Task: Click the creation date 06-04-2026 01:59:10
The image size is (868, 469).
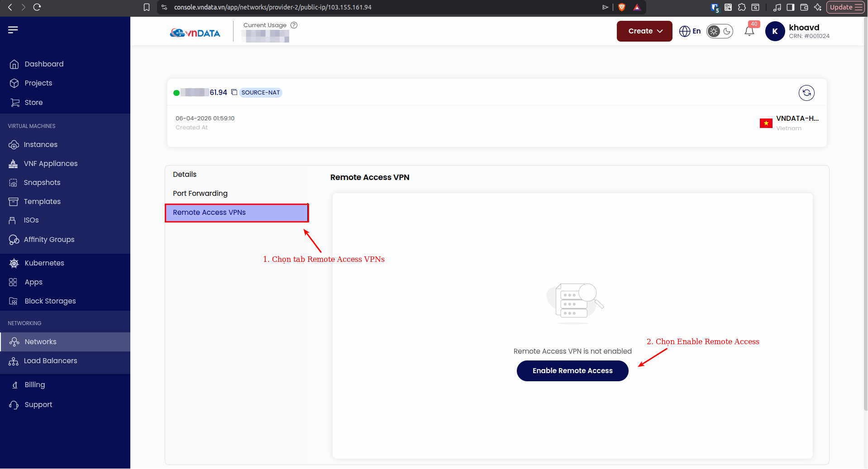Action: coord(205,118)
